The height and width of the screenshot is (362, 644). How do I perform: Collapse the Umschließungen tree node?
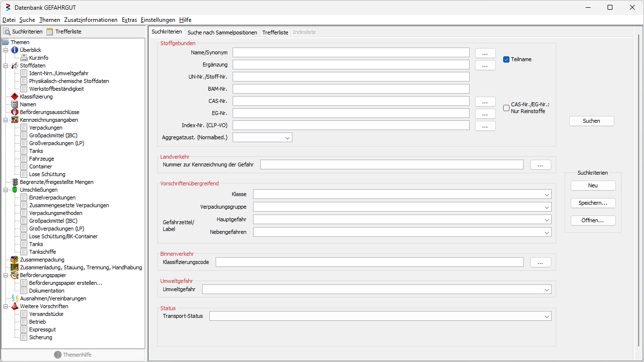tap(5, 190)
